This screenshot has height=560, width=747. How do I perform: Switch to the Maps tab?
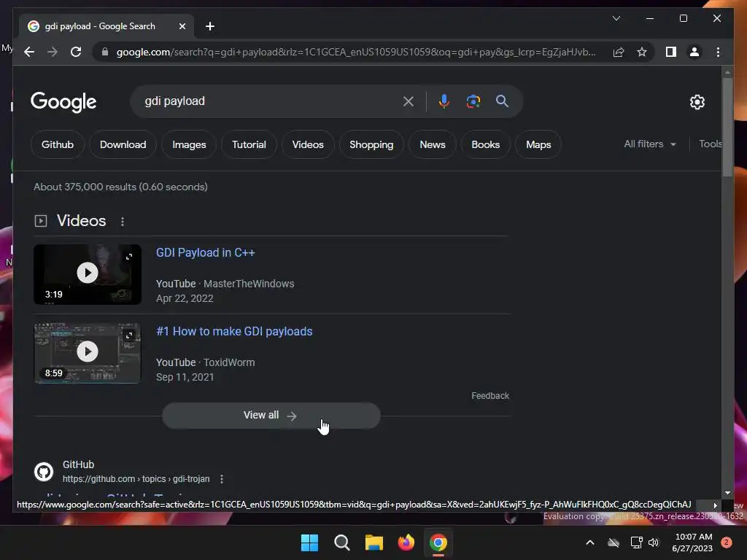[x=538, y=144]
